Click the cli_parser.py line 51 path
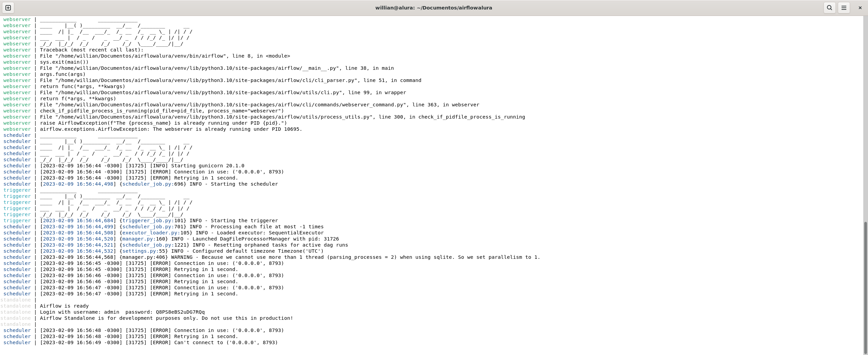The height and width of the screenshot is (355, 868). tap(231, 80)
